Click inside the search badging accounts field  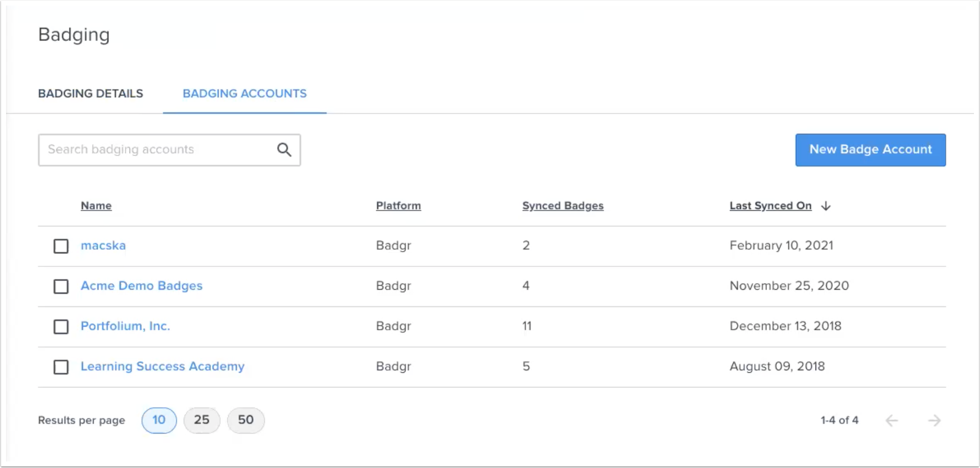[x=152, y=149]
